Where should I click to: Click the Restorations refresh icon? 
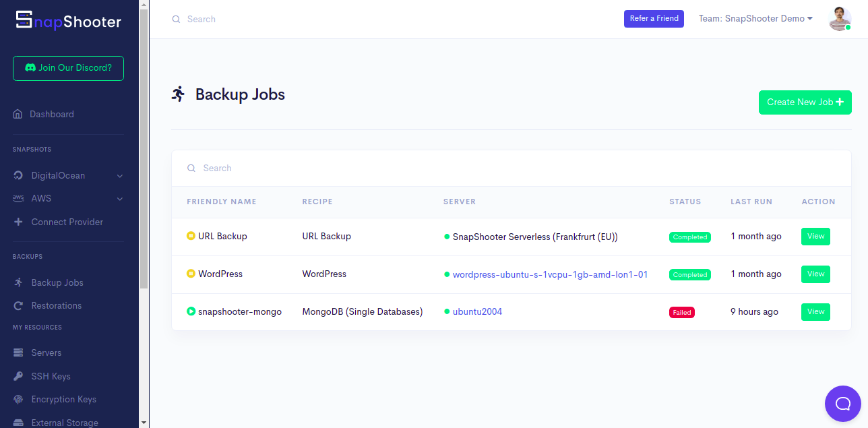click(x=18, y=306)
